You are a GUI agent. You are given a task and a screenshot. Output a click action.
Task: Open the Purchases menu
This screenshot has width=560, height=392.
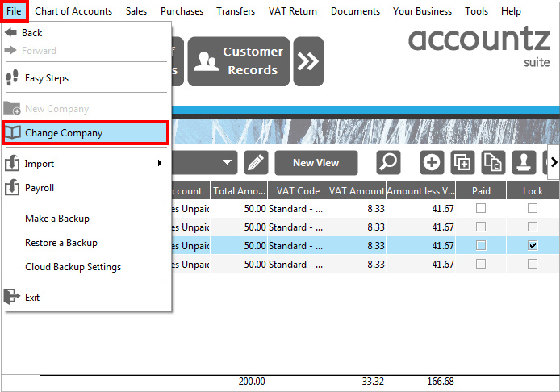[182, 11]
